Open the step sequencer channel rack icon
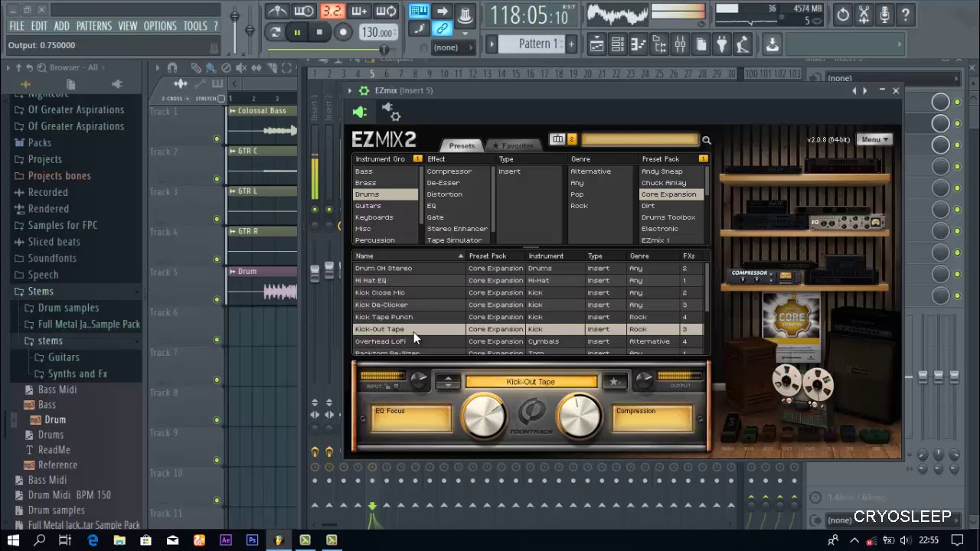Screen dimensions: 980x551 (x=618, y=44)
